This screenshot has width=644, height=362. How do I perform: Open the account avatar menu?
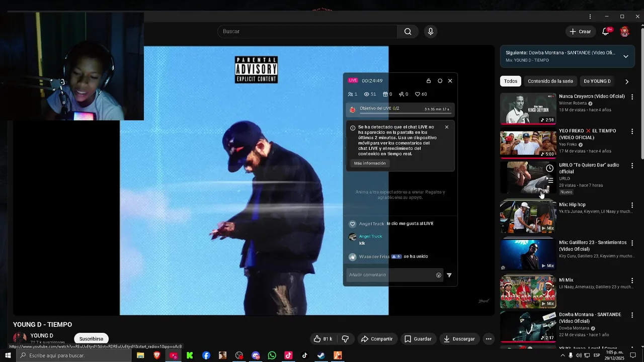tap(625, 32)
